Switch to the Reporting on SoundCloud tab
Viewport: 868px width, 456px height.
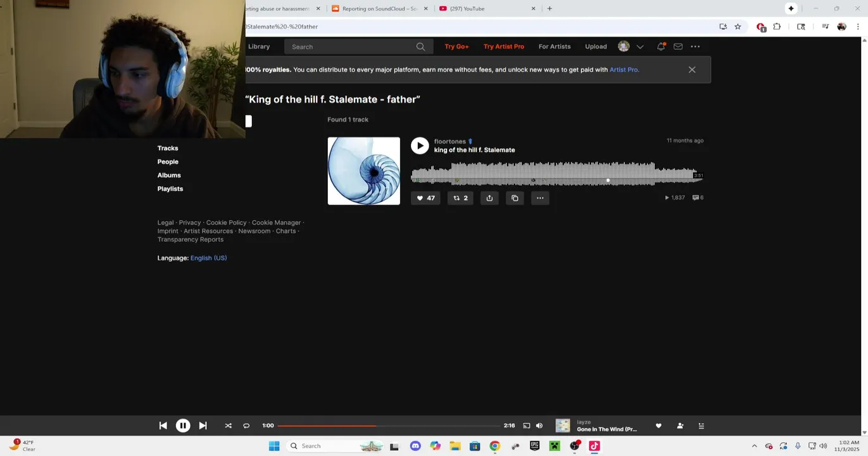pyautogui.click(x=380, y=9)
